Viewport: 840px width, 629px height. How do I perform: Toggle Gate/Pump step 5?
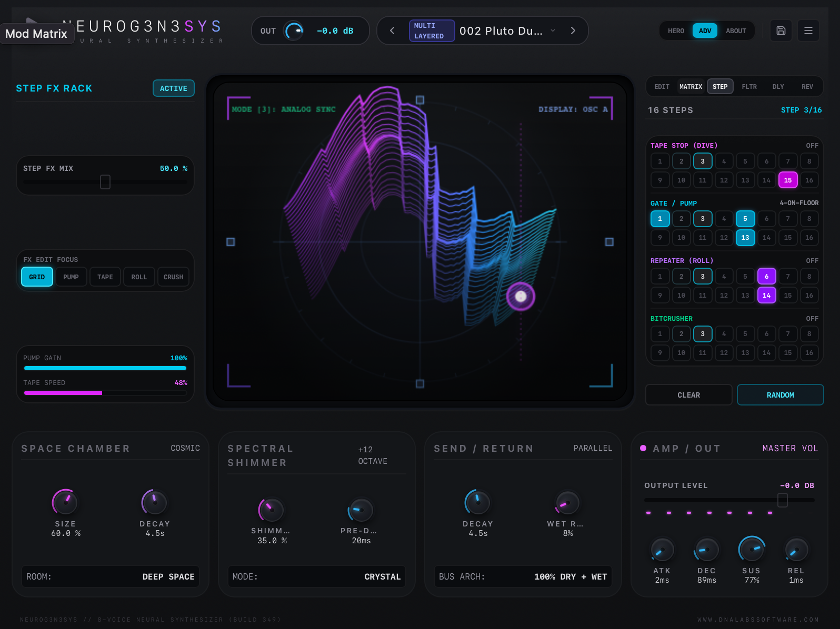point(745,219)
